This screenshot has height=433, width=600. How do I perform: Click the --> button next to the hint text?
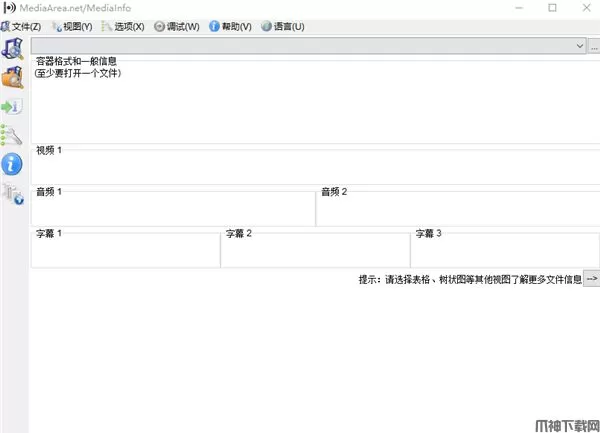pyautogui.click(x=591, y=279)
